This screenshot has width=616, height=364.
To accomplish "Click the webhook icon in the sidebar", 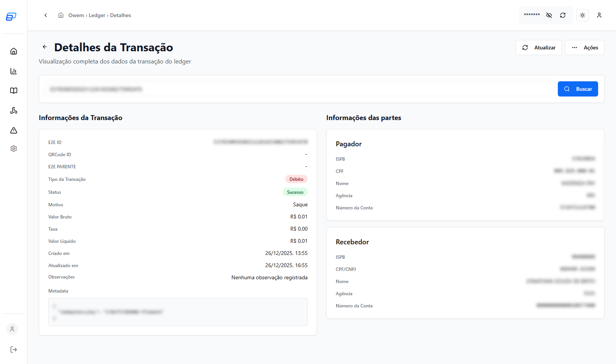I will pos(14,111).
